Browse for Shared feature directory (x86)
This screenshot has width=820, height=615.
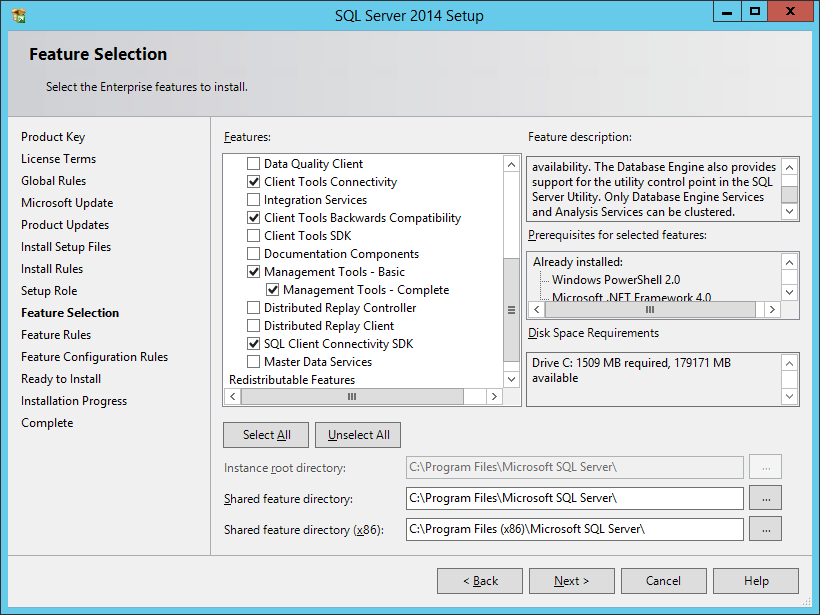(x=765, y=529)
